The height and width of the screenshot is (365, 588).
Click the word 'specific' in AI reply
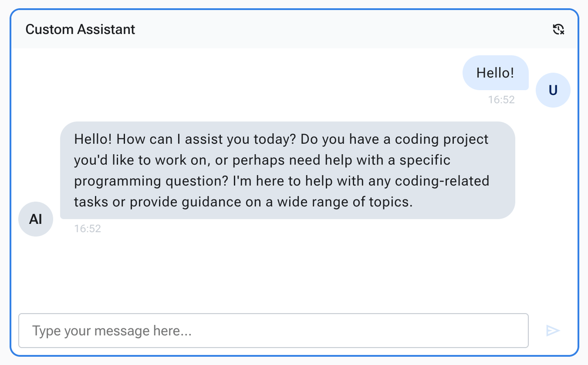click(425, 160)
